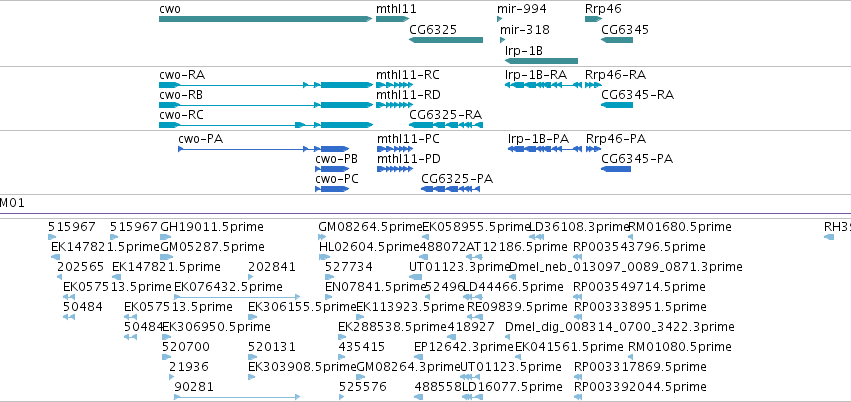Image resolution: width=851 pixels, height=402 pixels.
Task: Click the EK076432.5prime EST label
Action: [228, 286]
